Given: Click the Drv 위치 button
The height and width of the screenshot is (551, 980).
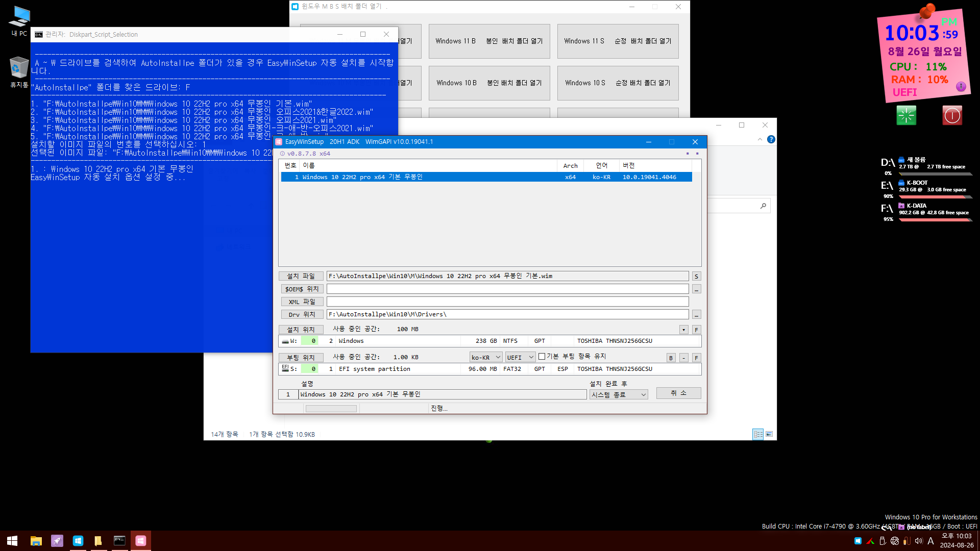Looking at the screenshot, I should point(301,314).
